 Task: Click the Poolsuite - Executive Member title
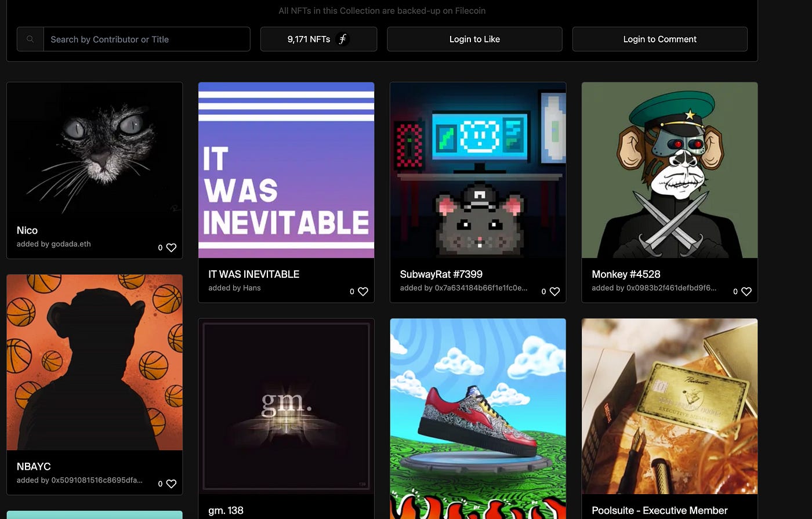[x=659, y=510]
